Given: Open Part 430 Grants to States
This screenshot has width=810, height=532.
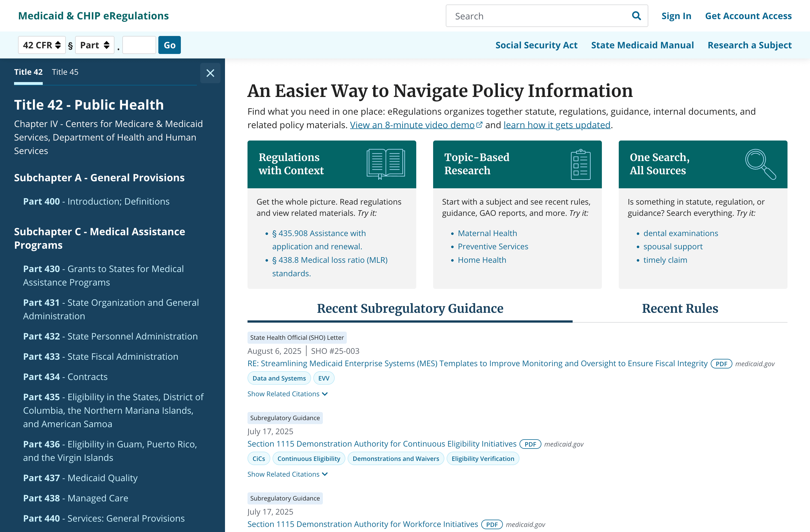Looking at the screenshot, I should click(103, 275).
